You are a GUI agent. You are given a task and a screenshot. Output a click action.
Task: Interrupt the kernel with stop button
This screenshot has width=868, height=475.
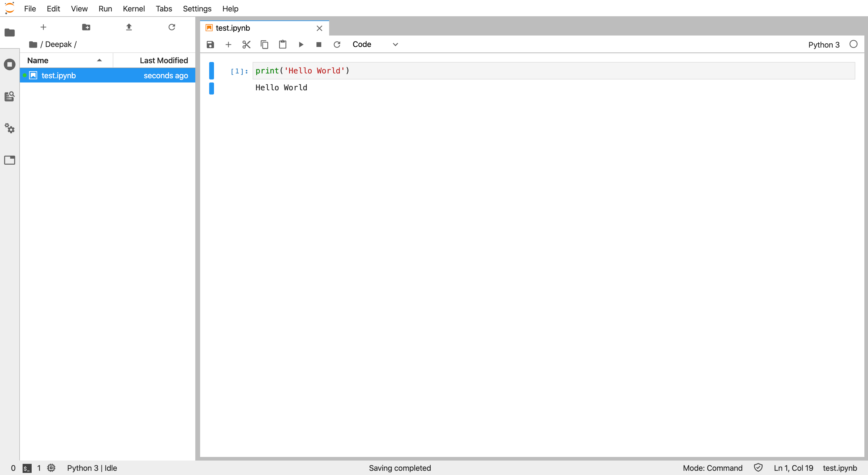pos(319,44)
